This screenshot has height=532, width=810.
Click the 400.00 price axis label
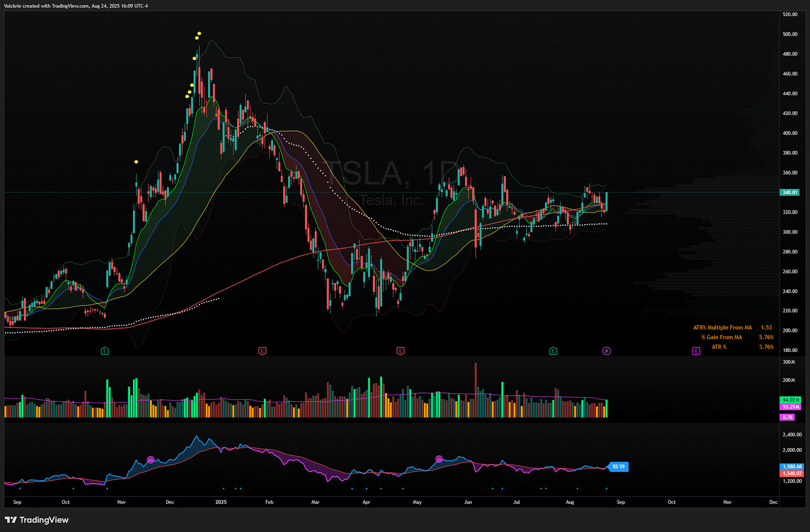click(790, 133)
